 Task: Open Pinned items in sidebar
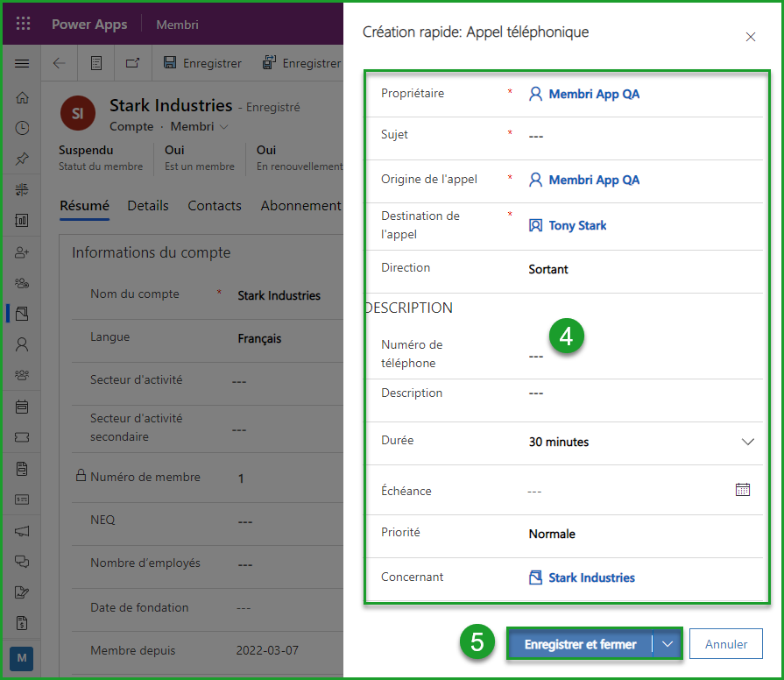pyautogui.click(x=23, y=159)
